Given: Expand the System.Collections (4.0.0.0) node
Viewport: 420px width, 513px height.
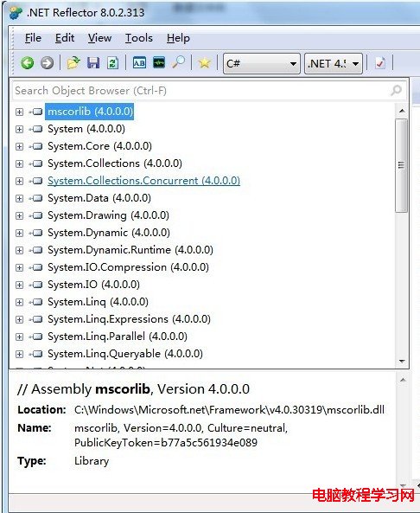Looking at the screenshot, I should pos(20,164).
